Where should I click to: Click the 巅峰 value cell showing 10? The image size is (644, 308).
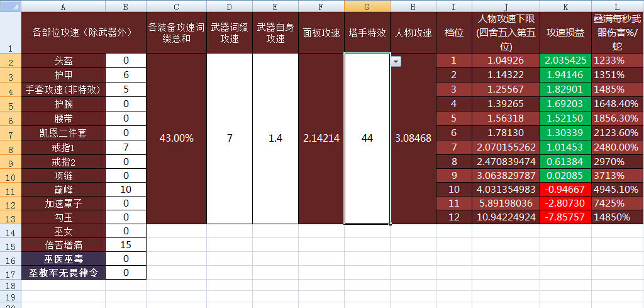[126, 190]
